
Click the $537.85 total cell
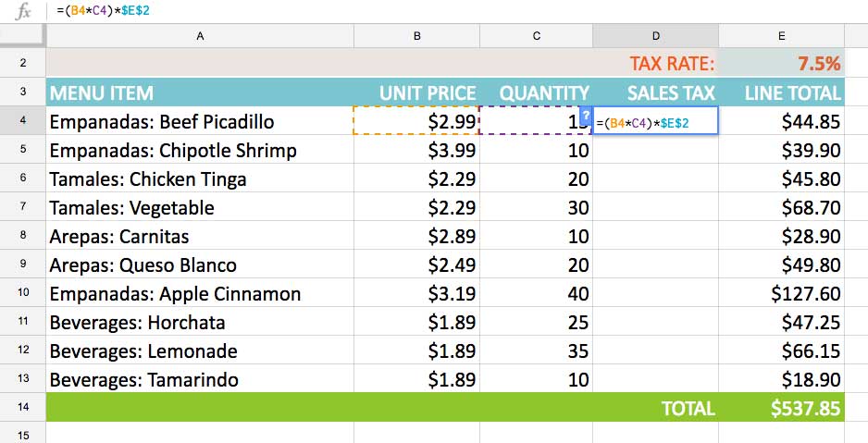click(x=782, y=408)
